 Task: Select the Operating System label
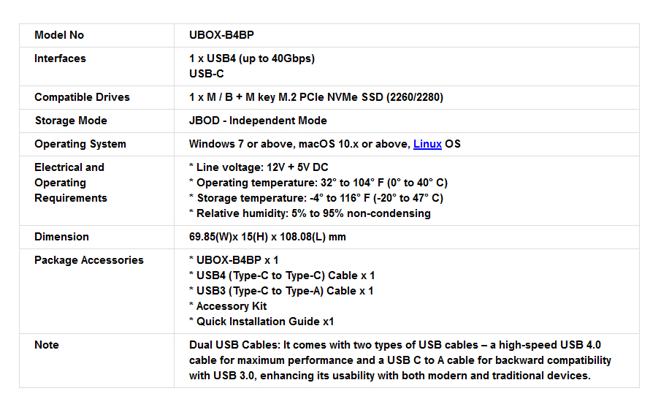[x=80, y=144]
